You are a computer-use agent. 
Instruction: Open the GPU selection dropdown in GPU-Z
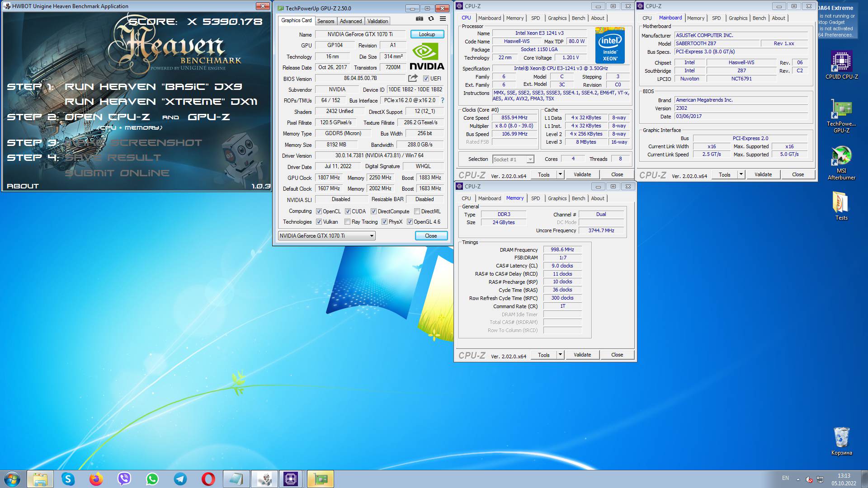pyautogui.click(x=326, y=236)
